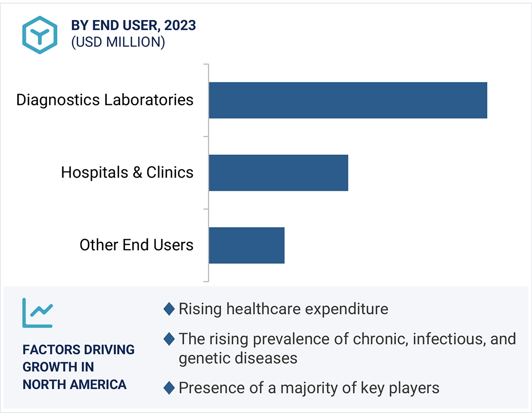Click diamond bullet beside Rising healthcare expenditure
The height and width of the screenshot is (413, 532).
pos(169,309)
